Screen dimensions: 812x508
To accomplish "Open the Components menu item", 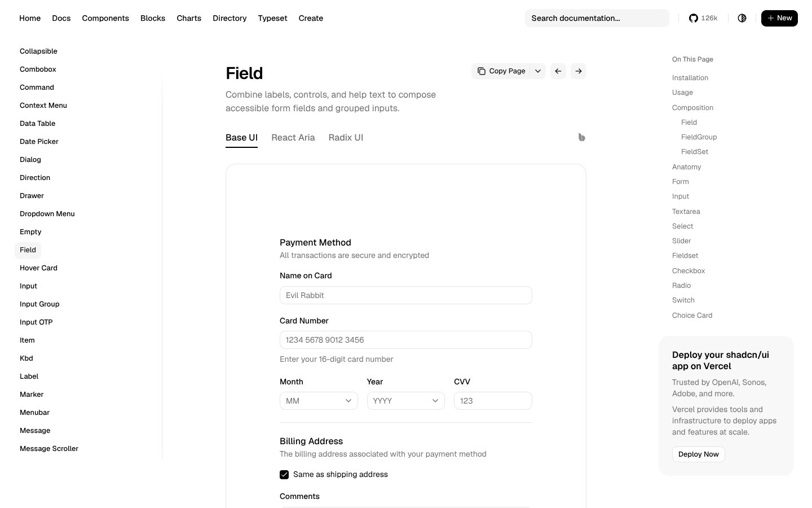I will pyautogui.click(x=105, y=18).
